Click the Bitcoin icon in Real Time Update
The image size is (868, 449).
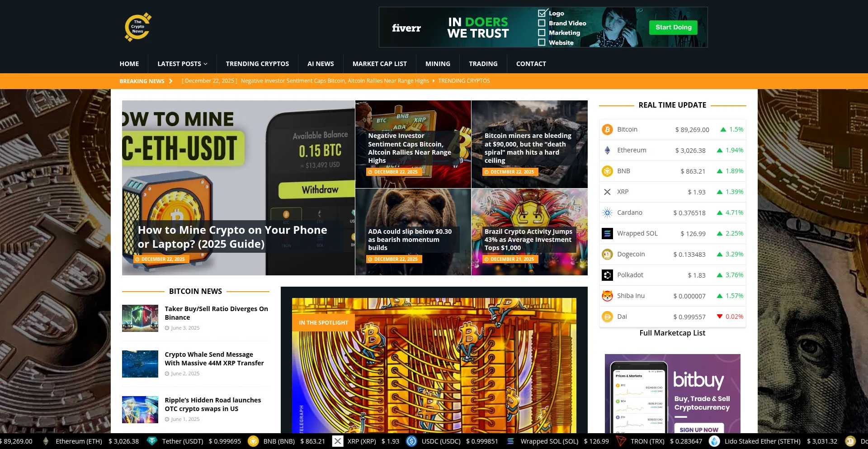click(x=607, y=129)
